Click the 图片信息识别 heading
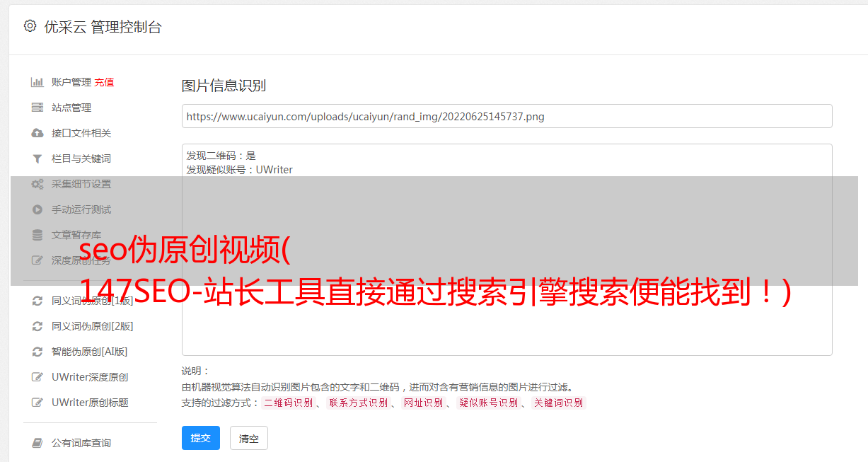Viewport: 868px width, 462px height. point(224,86)
